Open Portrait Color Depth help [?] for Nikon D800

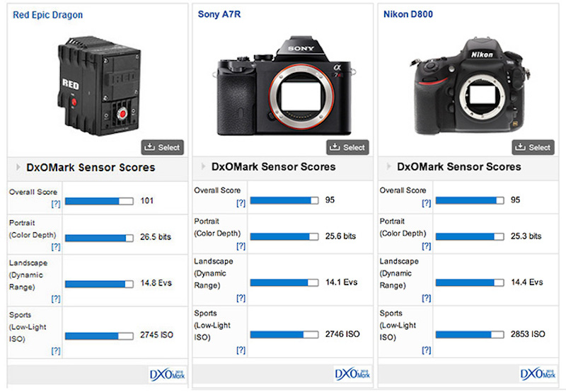(x=427, y=246)
